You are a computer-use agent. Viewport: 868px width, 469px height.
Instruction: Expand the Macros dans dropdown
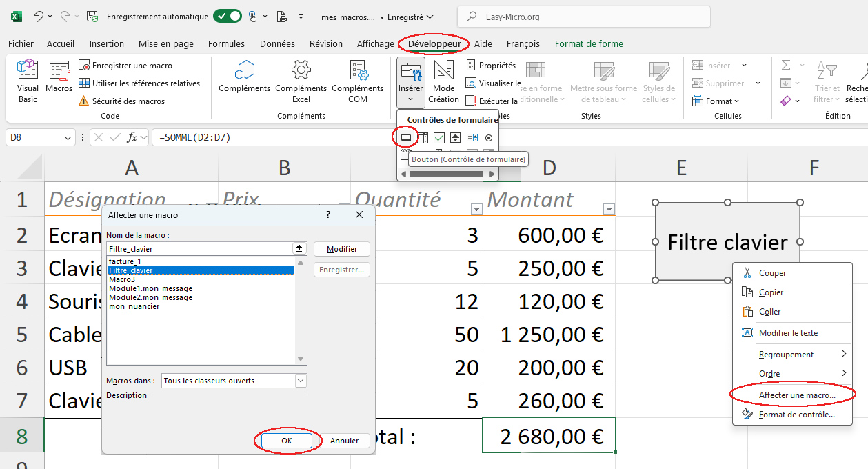301,381
